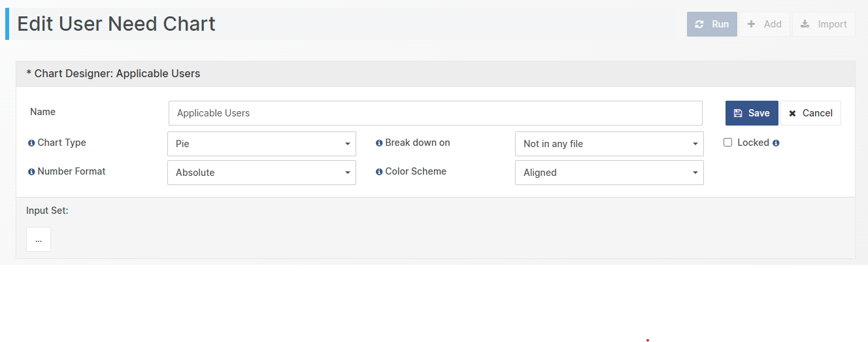Expand the Number Format dropdown showing Absolute
This screenshot has height=342, width=868.
tap(261, 173)
